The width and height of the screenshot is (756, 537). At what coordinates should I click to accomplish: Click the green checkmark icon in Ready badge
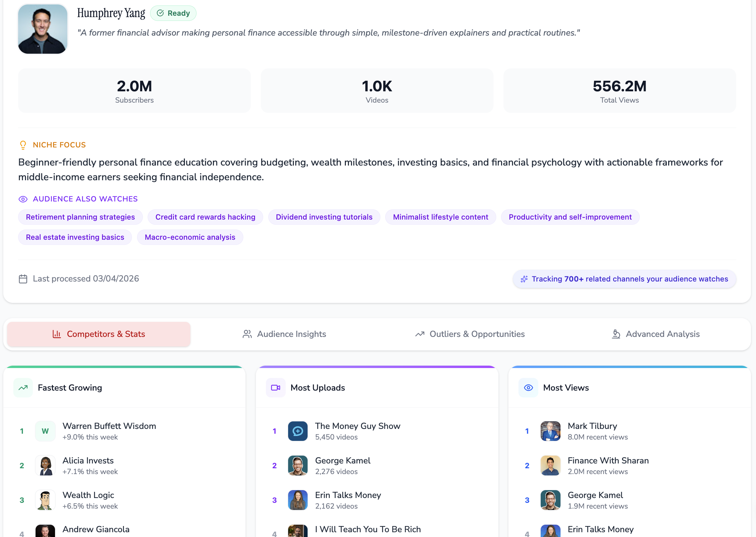click(160, 13)
